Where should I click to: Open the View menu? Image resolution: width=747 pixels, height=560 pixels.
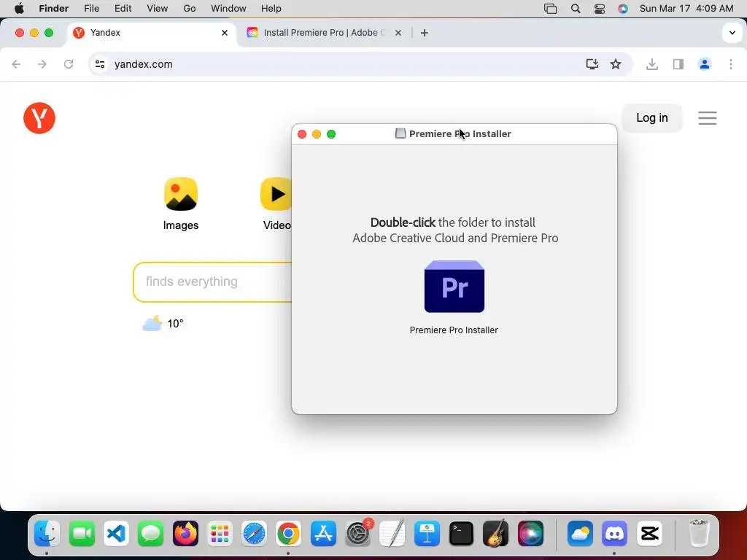click(x=158, y=9)
